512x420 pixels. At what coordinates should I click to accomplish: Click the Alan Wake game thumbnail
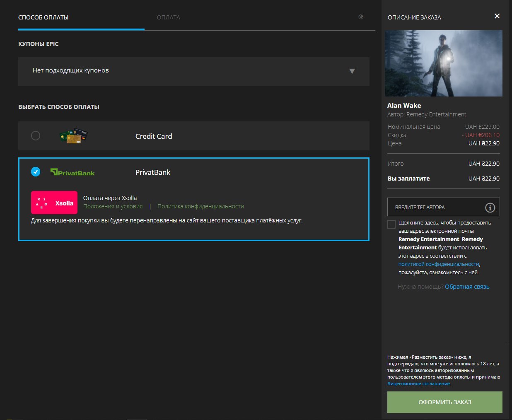click(444, 63)
